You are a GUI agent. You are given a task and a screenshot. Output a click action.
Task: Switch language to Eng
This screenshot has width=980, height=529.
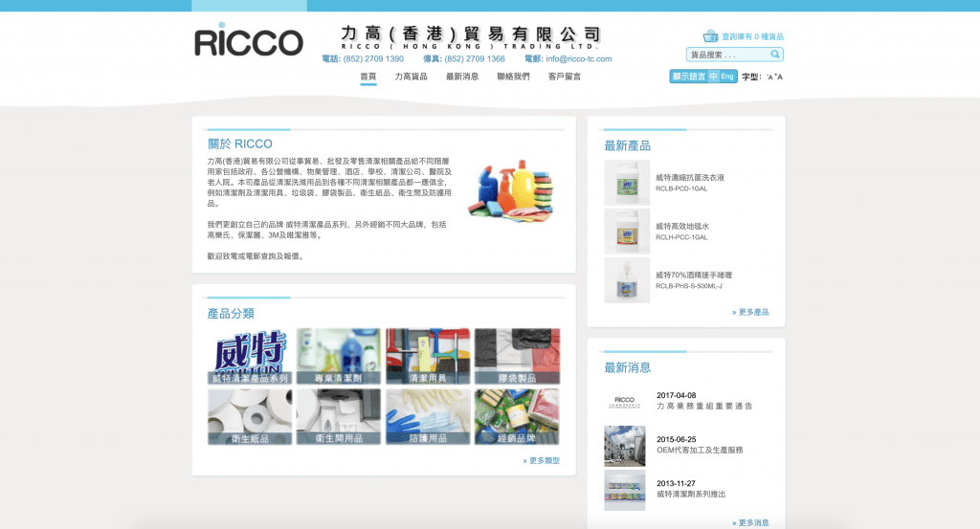pyautogui.click(x=727, y=77)
